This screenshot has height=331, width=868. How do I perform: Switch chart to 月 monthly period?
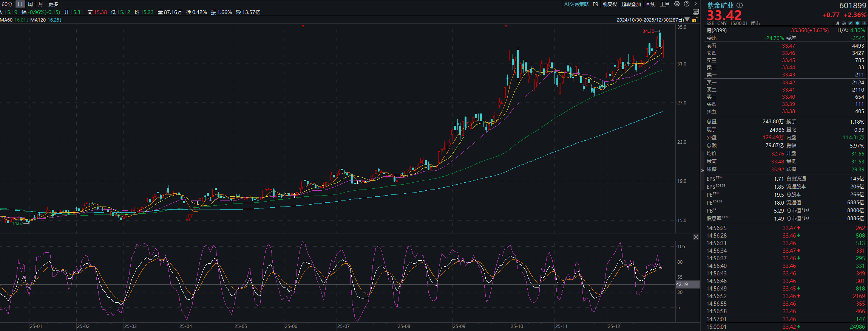[41, 4]
